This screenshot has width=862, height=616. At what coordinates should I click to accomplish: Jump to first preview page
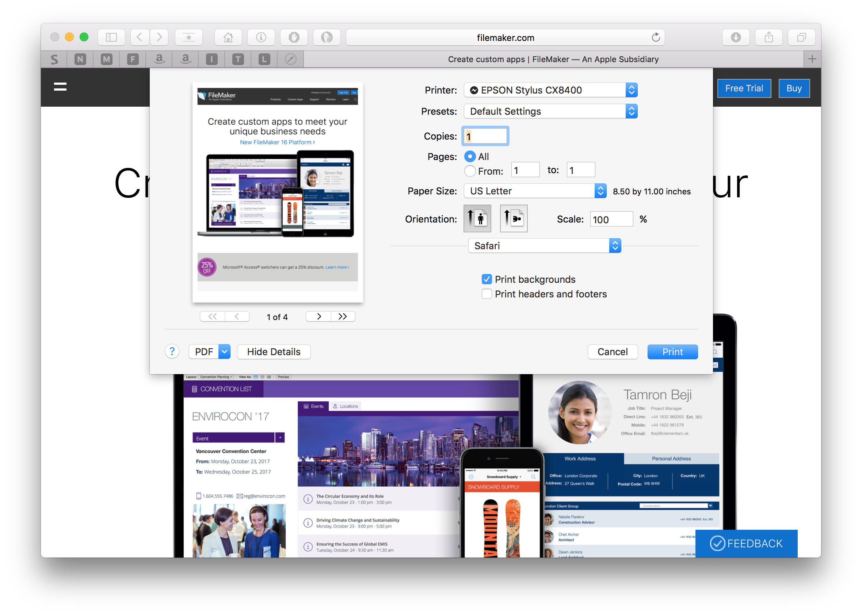pyautogui.click(x=212, y=317)
